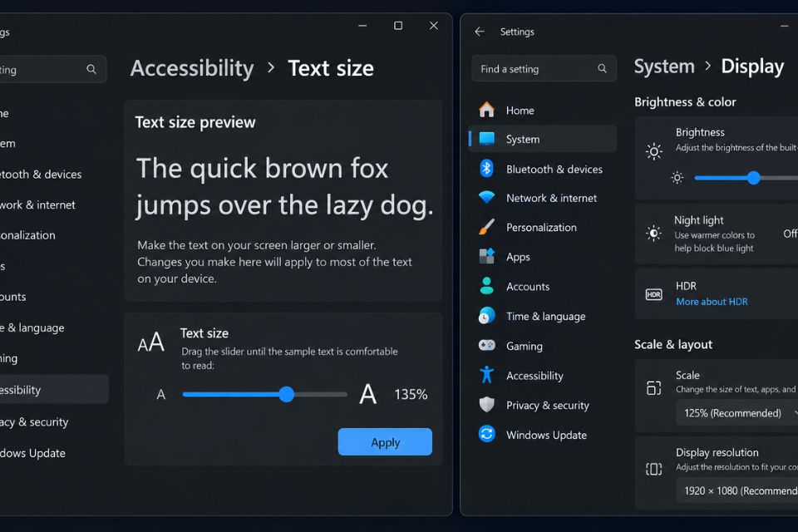
Task: Click the Find a setting search field
Action: [x=544, y=68]
